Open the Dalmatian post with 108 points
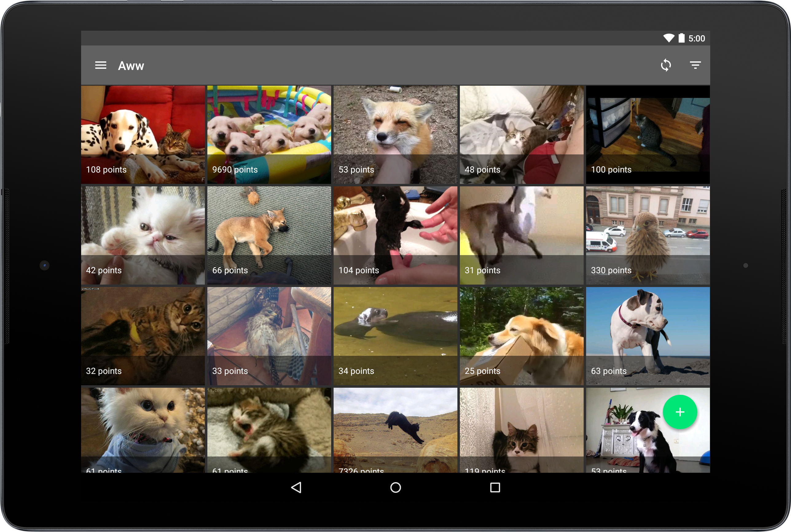 click(x=143, y=134)
